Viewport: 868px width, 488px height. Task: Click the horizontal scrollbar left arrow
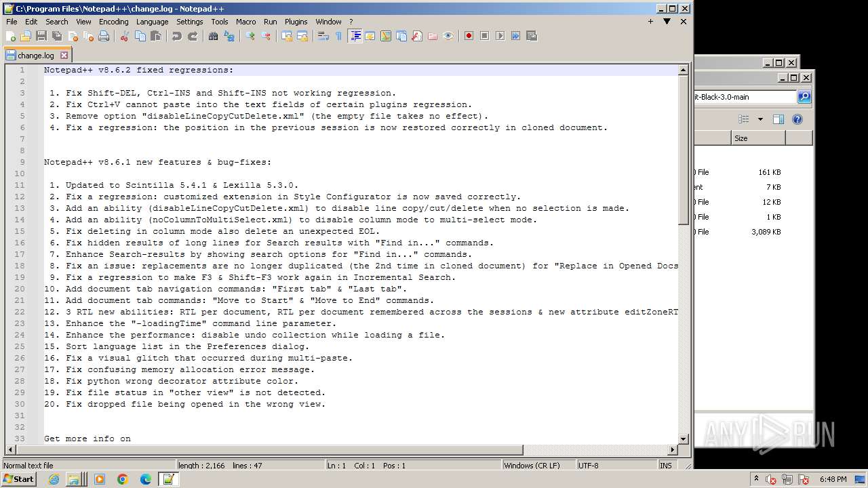click(x=10, y=449)
